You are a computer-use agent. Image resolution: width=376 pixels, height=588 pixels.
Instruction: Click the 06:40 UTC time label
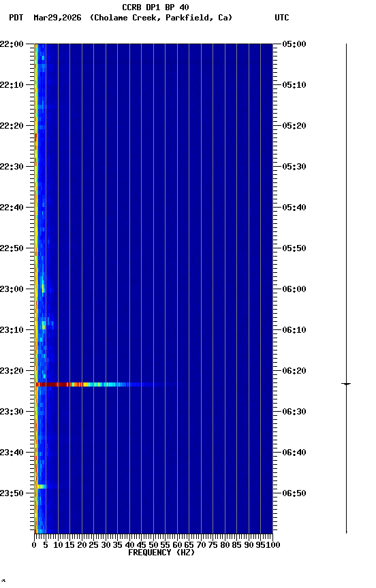pyautogui.click(x=294, y=453)
